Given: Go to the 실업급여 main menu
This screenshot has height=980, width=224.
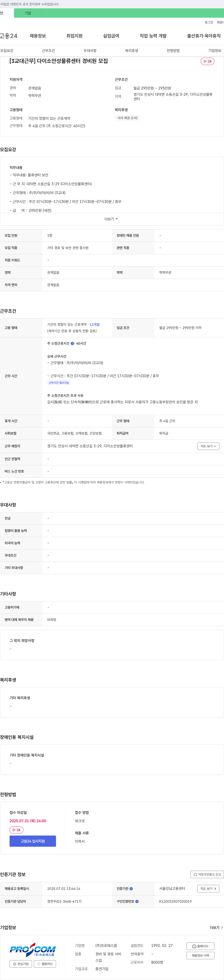Looking at the screenshot, I should [x=111, y=36].
